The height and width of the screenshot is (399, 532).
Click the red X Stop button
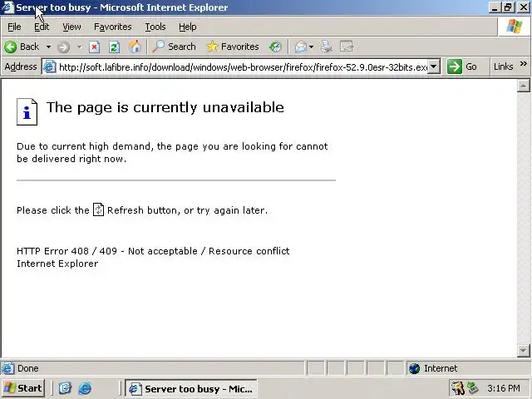point(94,47)
